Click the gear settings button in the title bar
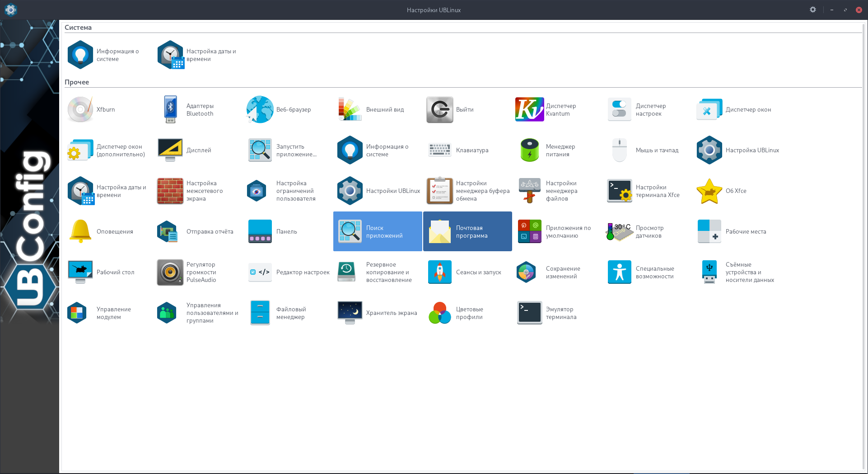 point(813,9)
